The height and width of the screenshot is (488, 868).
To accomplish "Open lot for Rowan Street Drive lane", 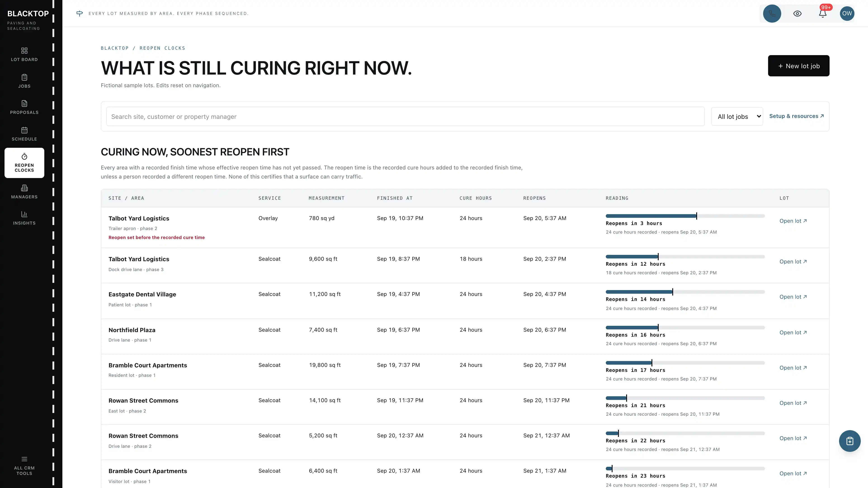I will (793, 439).
